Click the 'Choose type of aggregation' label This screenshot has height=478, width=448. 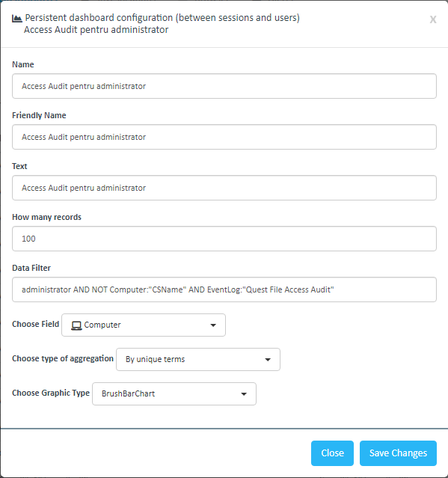coord(63,358)
